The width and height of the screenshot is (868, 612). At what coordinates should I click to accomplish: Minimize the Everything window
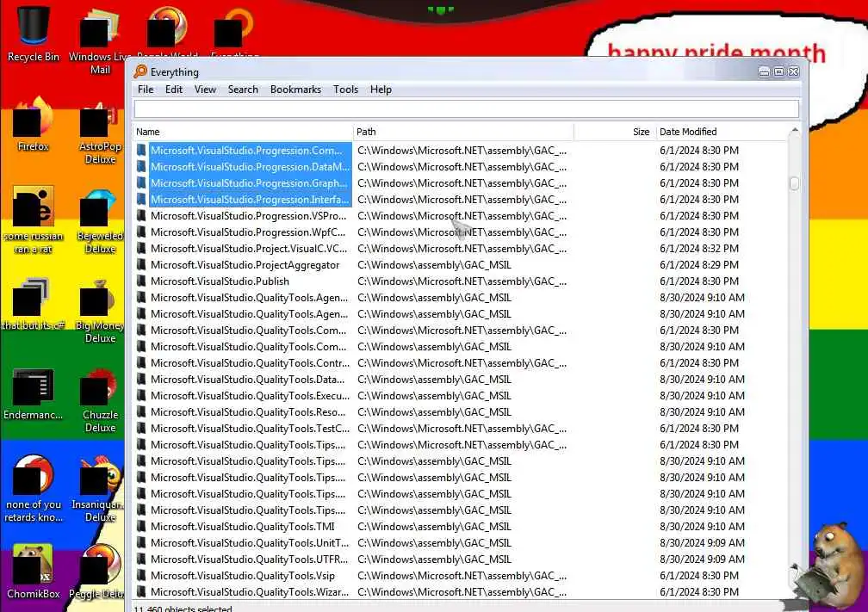coord(764,72)
